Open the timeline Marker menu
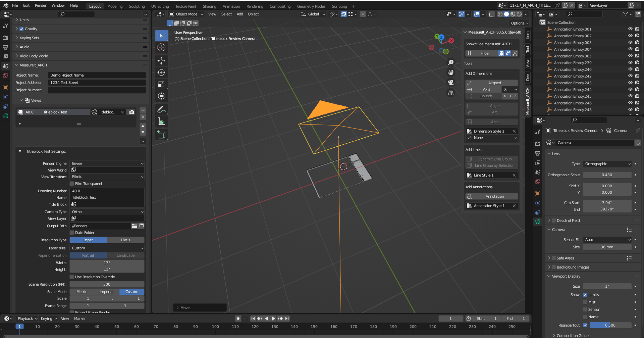The image size is (644, 338). click(80, 319)
